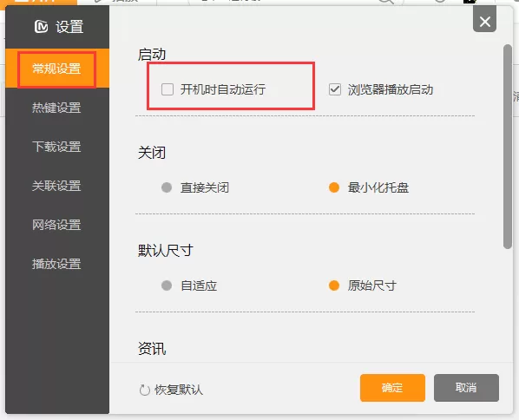Choose 原始尺寸 default size option
Screen dimensions: 519x420
(334, 285)
